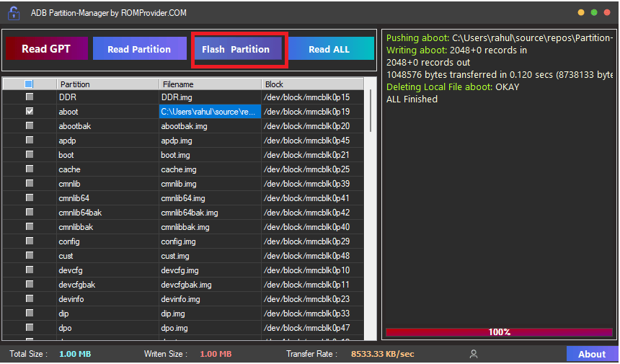This screenshot has height=364, width=620.
Task: Check the cmnlibbak partition checkbox
Action: click(30, 226)
